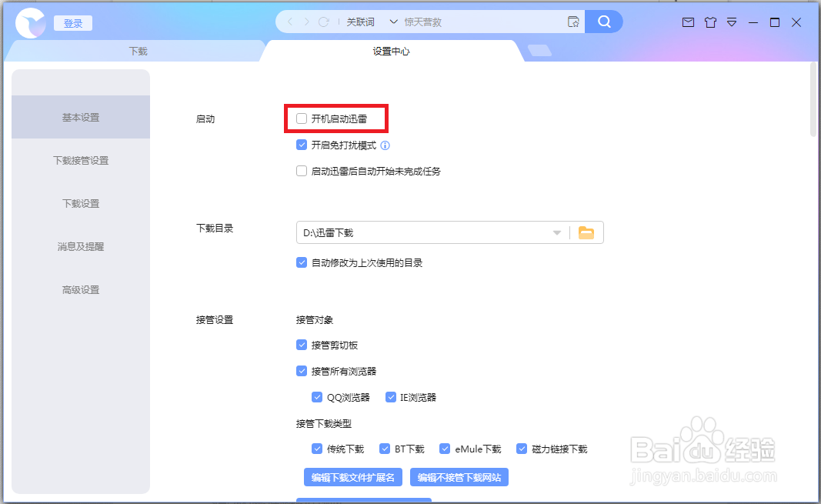Screen dimensions: 821x504
Task: Click the info icon next to 免打扰模式
Action: (x=385, y=145)
